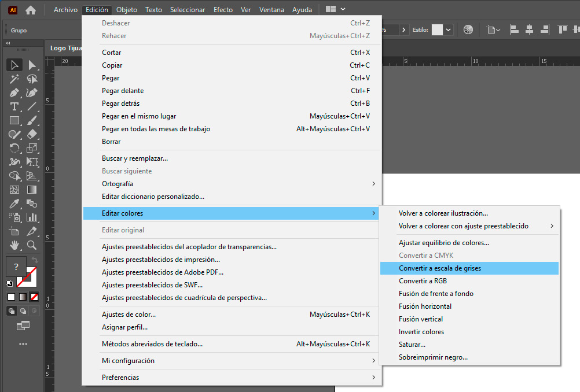The width and height of the screenshot is (580, 392).
Task: Open Edit Toolbar three dots
Action: tap(23, 344)
